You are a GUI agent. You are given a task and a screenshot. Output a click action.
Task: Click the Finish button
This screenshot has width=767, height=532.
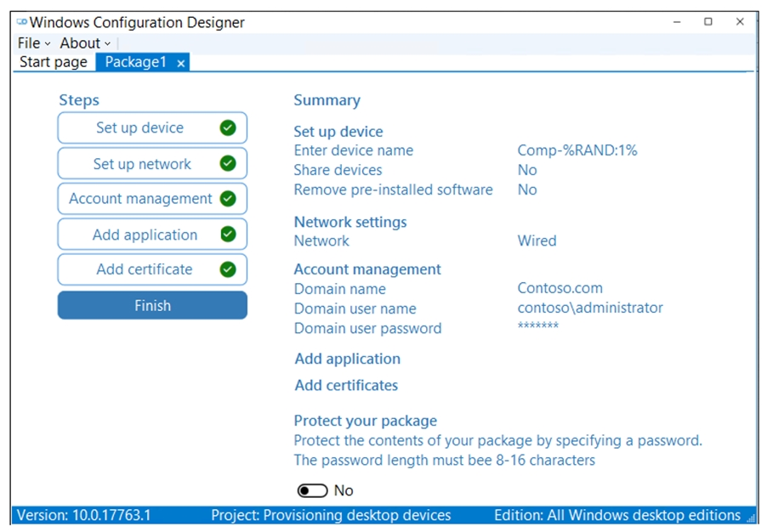(x=152, y=305)
